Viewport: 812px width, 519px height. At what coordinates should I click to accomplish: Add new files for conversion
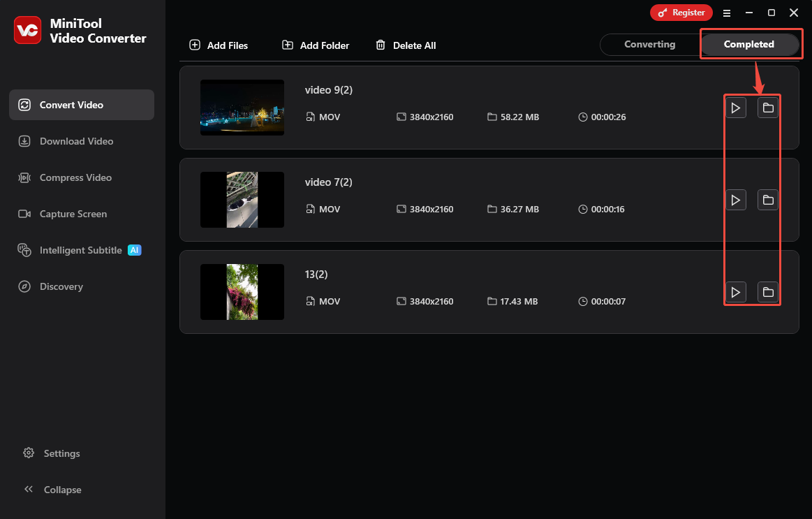(x=219, y=45)
